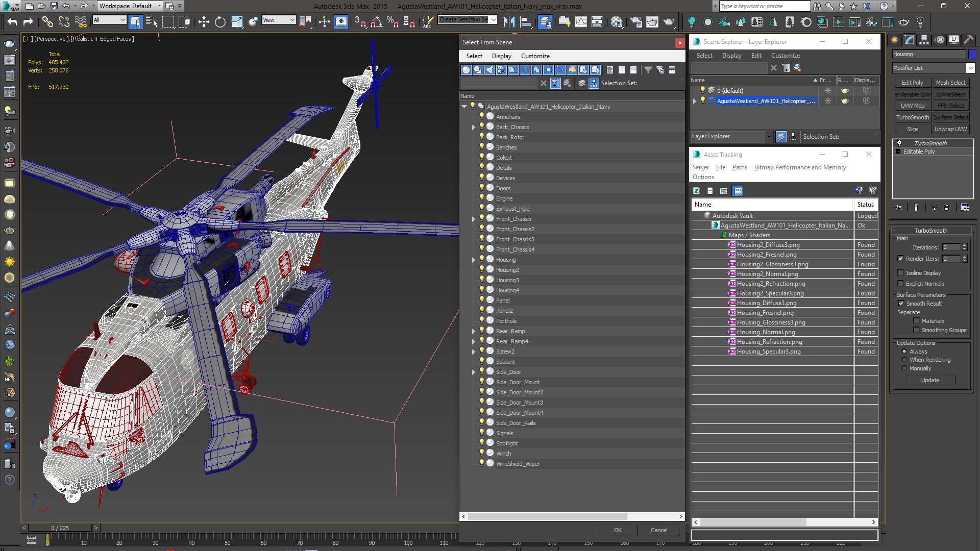Toggle the 3D Snaps toggle icon

point(360,21)
